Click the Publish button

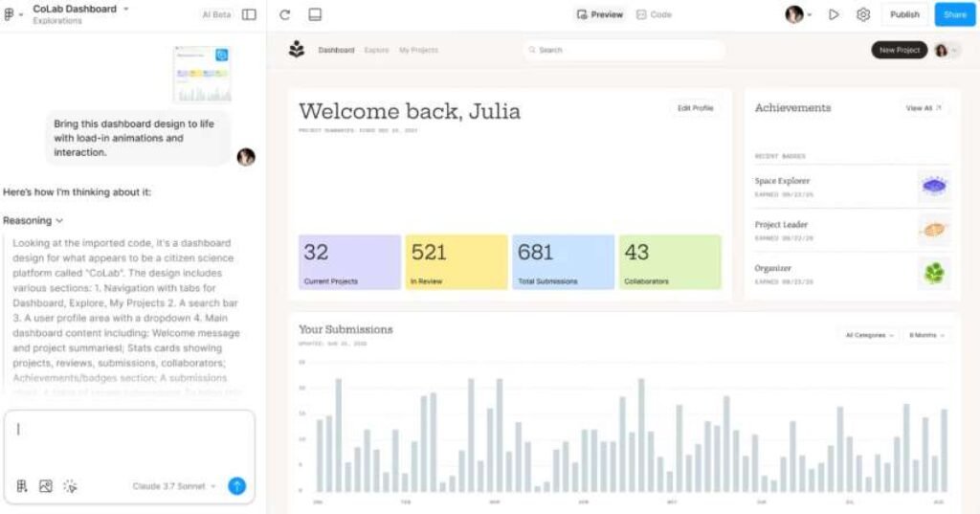[x=904, y=15]
